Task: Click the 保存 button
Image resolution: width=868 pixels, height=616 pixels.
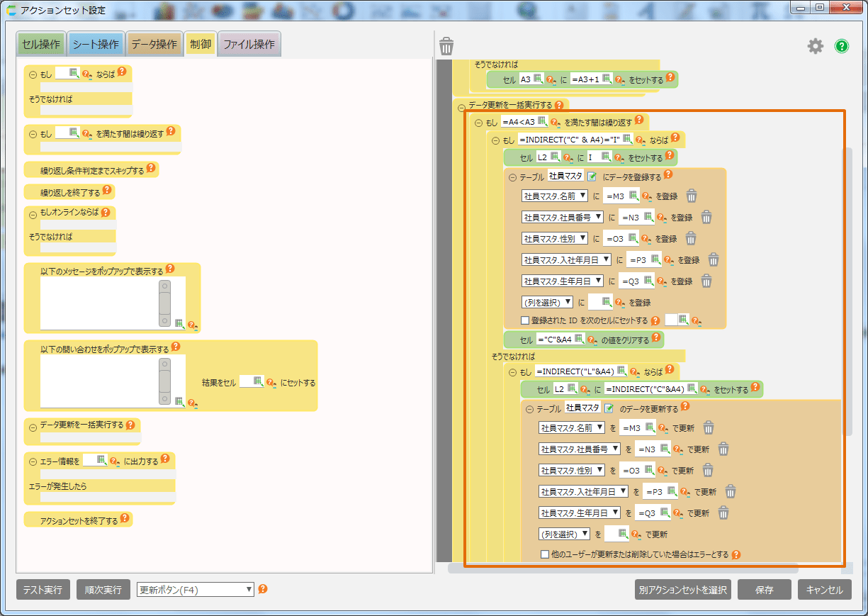Action: (x=764, y=590)
